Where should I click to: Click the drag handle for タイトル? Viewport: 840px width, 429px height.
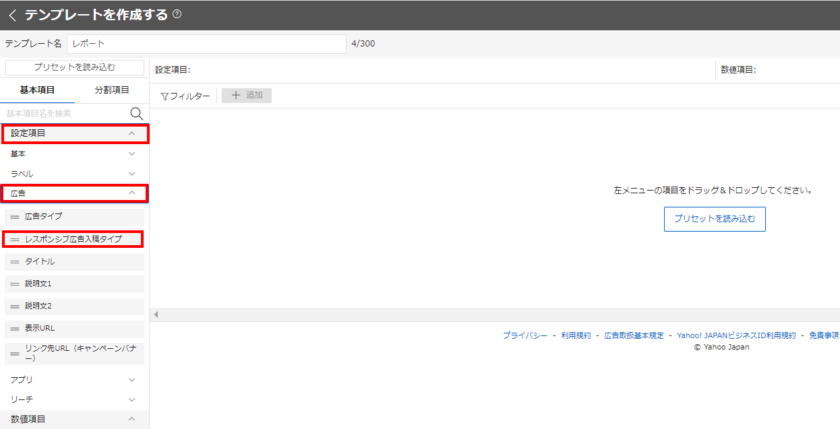[15, 261]
